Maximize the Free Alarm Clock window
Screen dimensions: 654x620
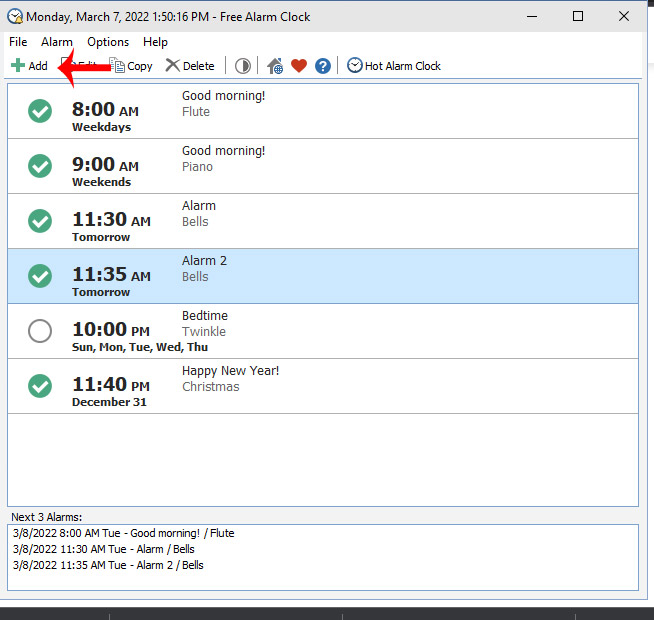pos(578,16)
